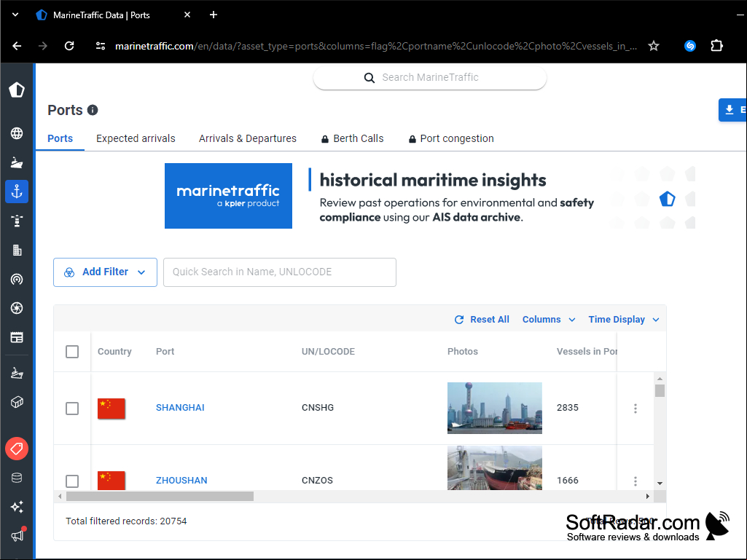Click the table's vertical scrollbar thumb
Screen dimensions: 747x560
(660, 390)
